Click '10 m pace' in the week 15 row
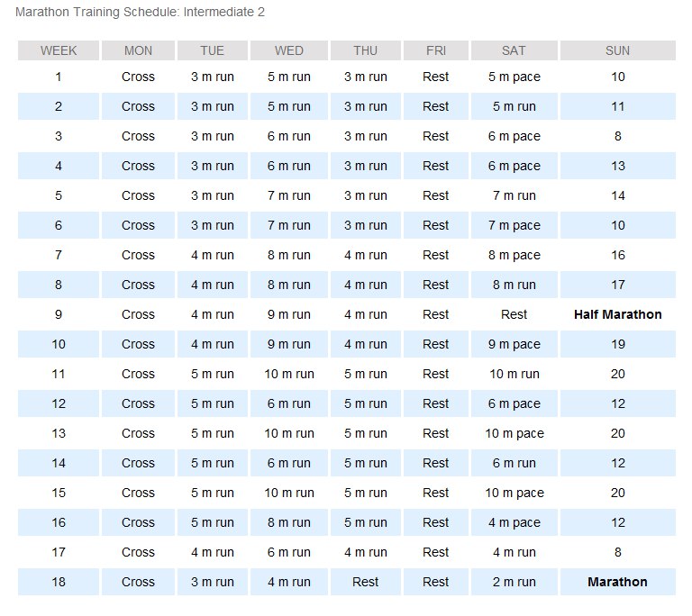692x616 pixels. (x=514, y=493)
